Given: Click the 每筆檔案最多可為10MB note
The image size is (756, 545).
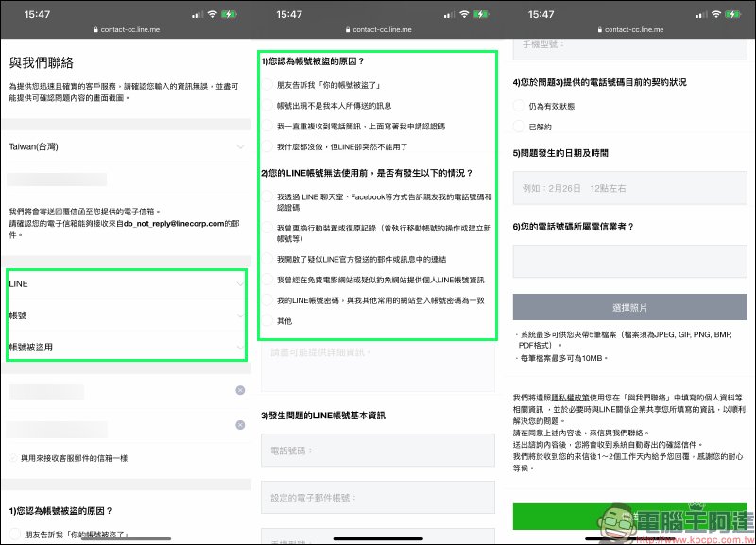Looking at the screenshot, I should pyautogui.click(x=561, y=358).
